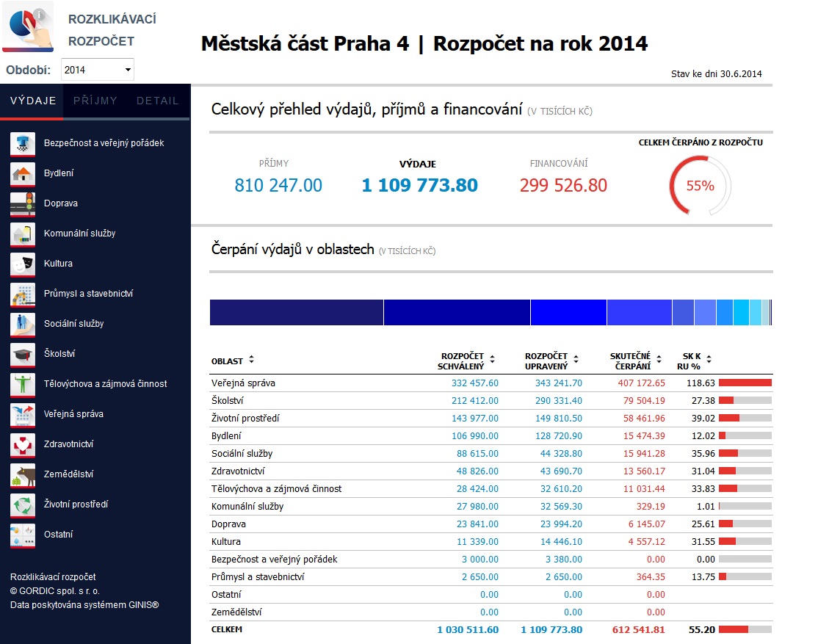The width and height of the screenshot is (818, 644).
Task: Click the Kultura theater masks icon
Action: click(23, 264)
